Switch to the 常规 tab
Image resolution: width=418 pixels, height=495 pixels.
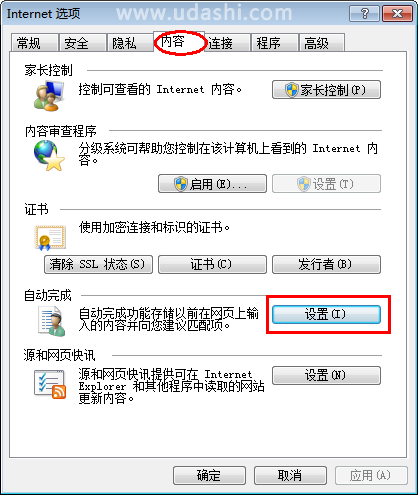click(34, 43)
